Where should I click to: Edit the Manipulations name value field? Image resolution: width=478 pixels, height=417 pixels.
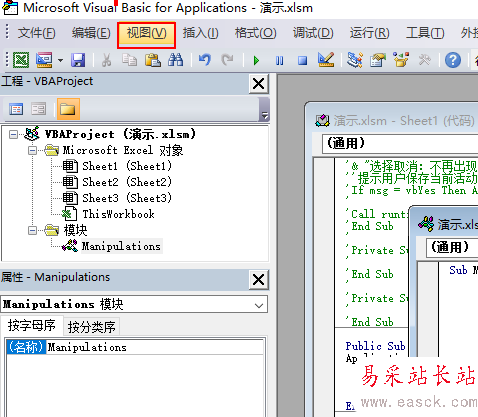point(155,347)
